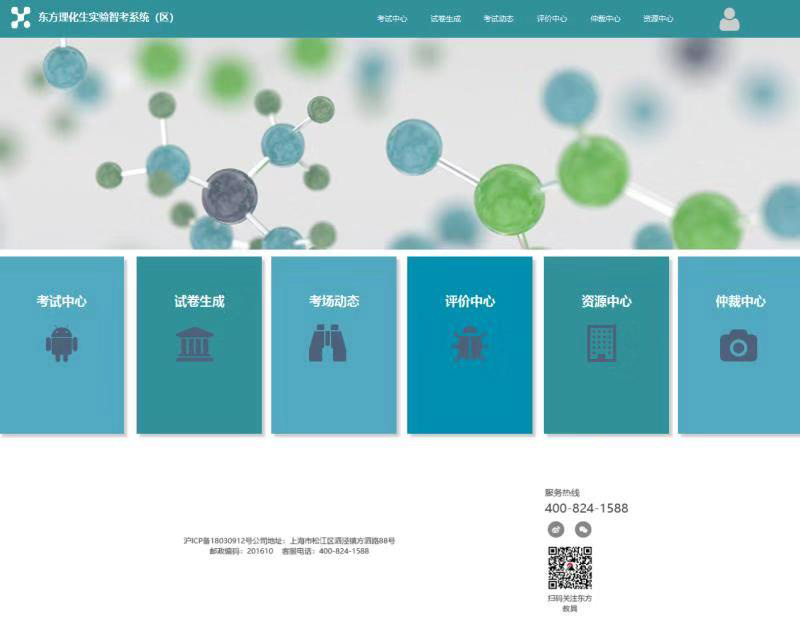Click the bug icon under 评价中心
800x618 pixels.
[x=468, y=344]
